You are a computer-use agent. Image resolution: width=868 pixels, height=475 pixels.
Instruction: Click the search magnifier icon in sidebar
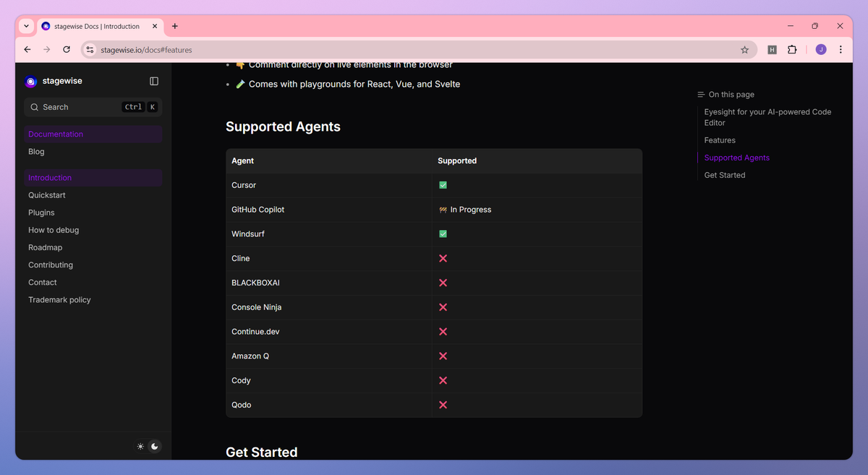34,107
